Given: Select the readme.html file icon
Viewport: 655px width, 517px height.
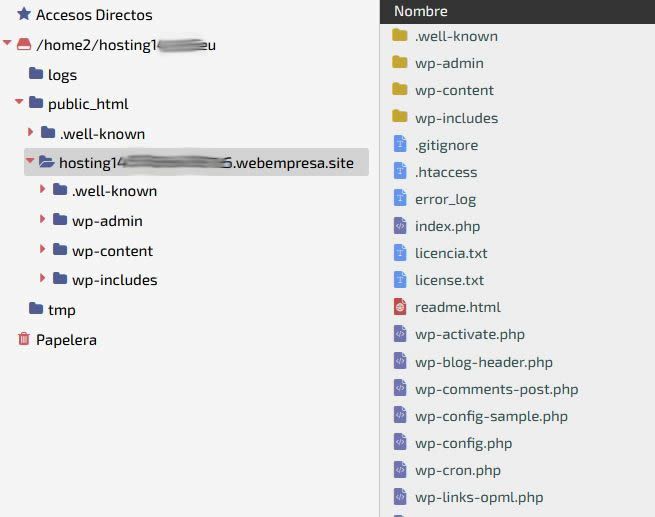Looking at the screenshot, I should [x=400, y=307].
